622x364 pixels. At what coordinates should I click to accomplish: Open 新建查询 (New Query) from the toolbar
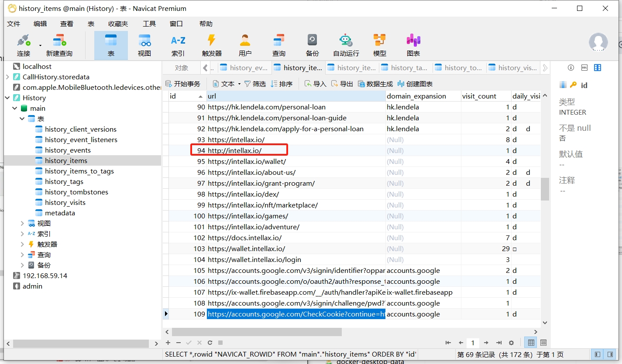59,45
